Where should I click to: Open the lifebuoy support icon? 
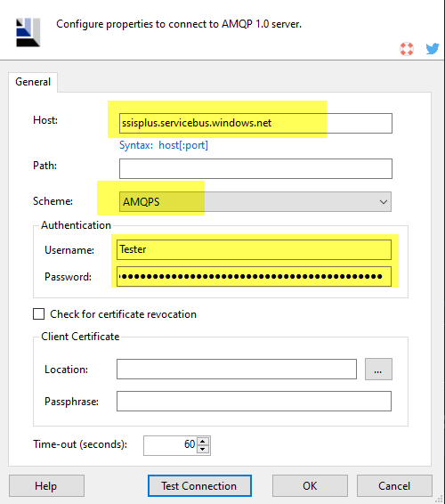click(407, 49)
